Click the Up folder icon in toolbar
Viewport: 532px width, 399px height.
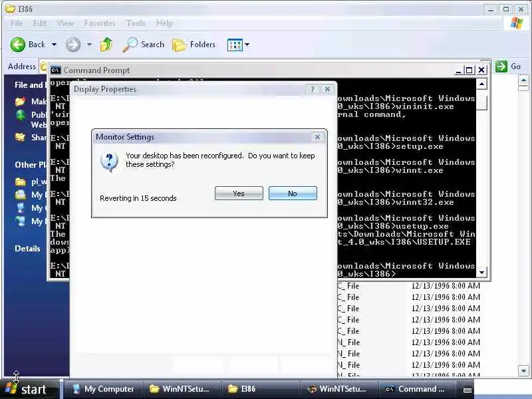coord(106,45)
